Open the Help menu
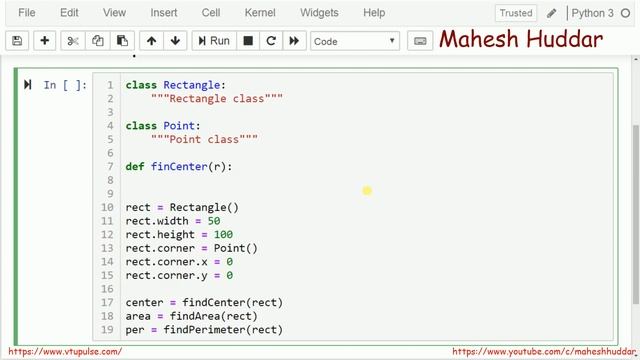Image resolution: width=640 pixels, height=360 pixels. pyautogui.click(x=374, y=13)
